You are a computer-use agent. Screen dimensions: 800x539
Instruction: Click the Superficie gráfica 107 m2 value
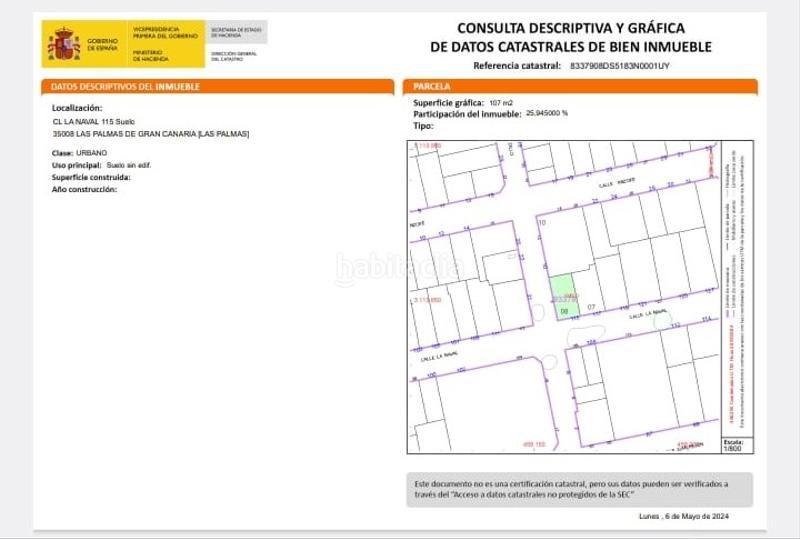tap(500, 103)
